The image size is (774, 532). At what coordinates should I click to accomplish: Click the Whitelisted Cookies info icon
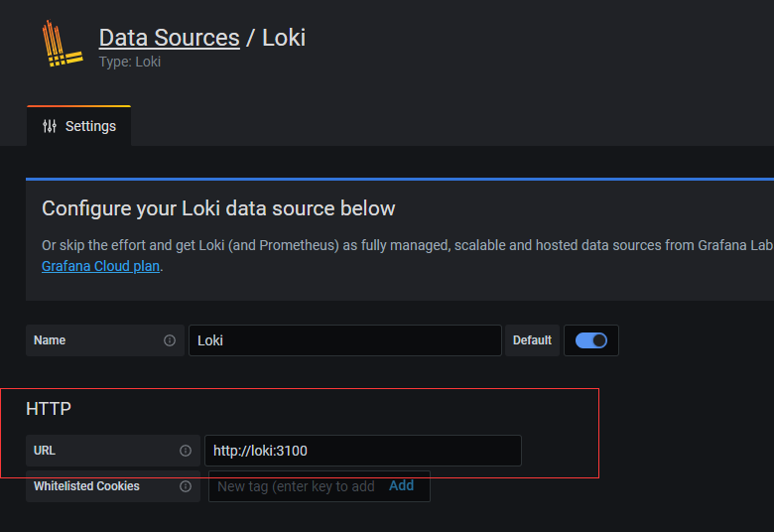point(186,486)
